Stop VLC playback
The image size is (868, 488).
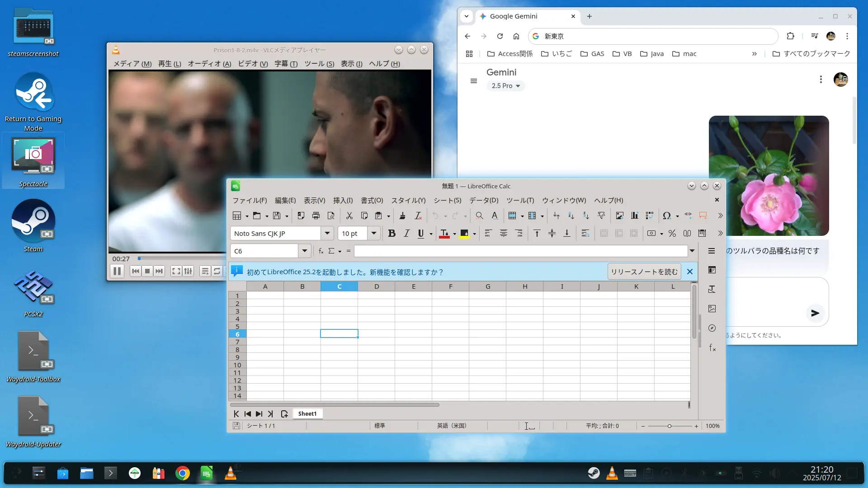[147, 271]
